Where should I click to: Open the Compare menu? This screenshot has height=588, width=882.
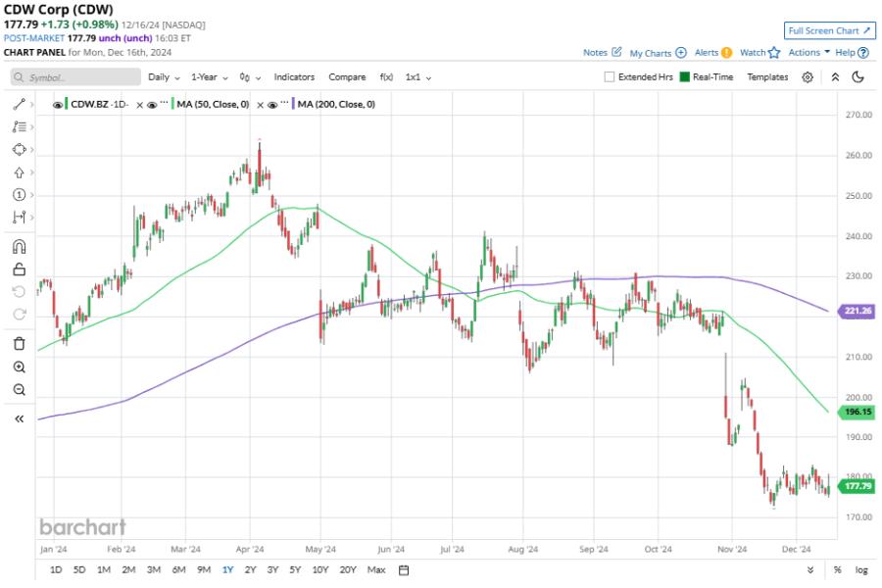(347, 77)
